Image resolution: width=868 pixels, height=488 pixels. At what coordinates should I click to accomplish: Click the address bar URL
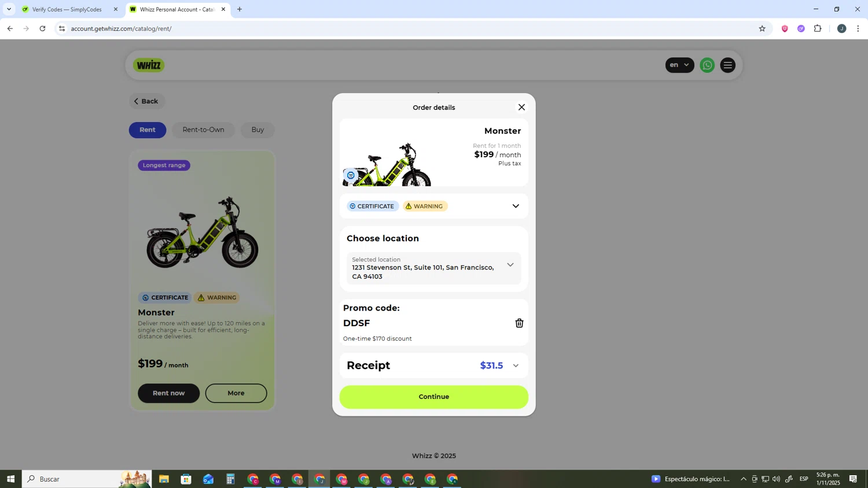(x=122, y=28)
